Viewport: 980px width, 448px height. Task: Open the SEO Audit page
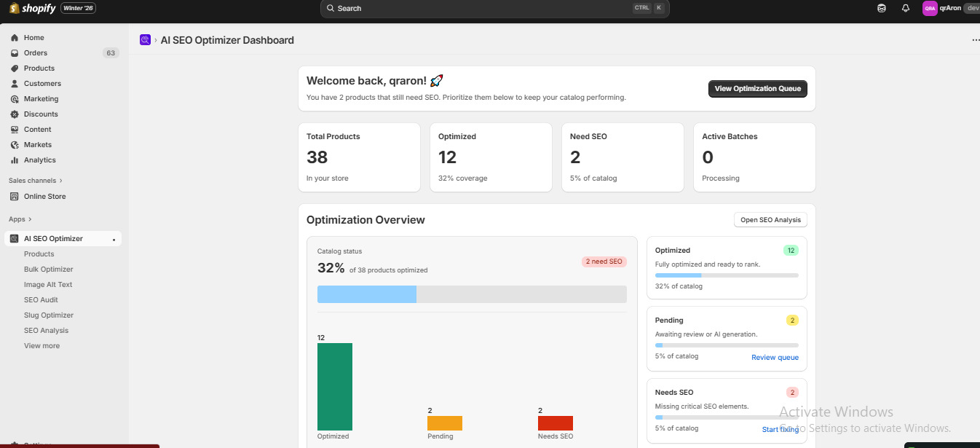pyautogui.click(x=41, y=300)
